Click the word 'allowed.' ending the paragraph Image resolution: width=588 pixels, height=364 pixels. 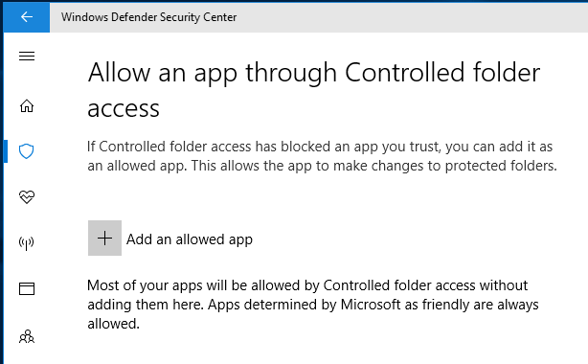114,324
